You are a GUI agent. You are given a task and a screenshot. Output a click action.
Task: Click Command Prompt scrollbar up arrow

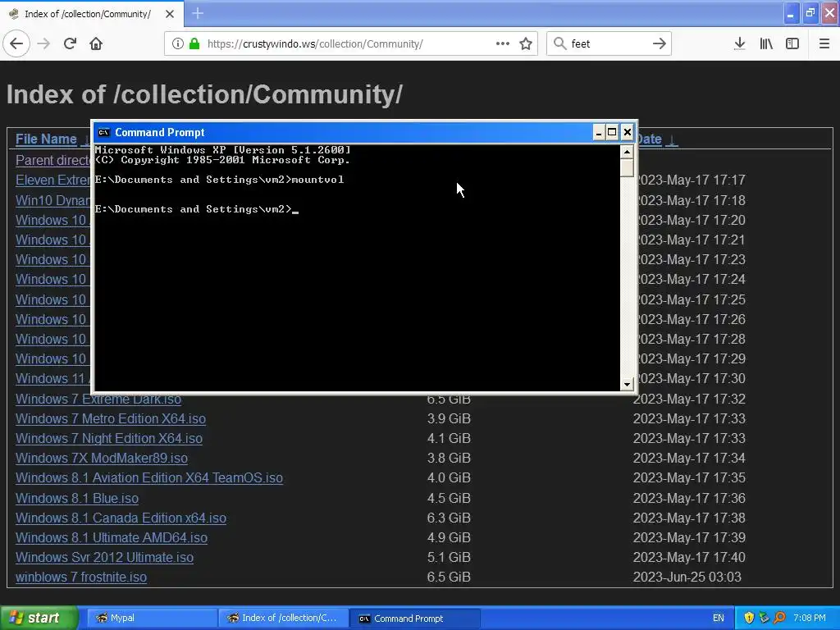tap(627, 152)
